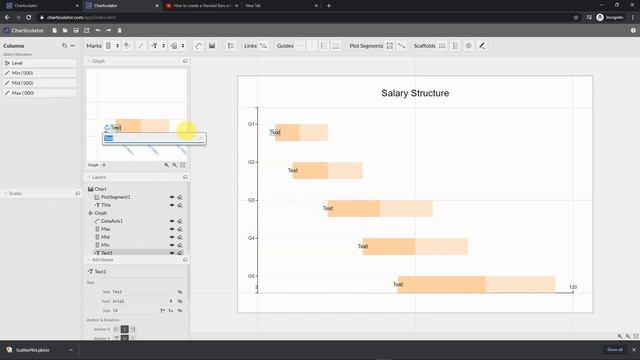Click the Text attribute input field

pyautogui.click(x=144, y=292)
